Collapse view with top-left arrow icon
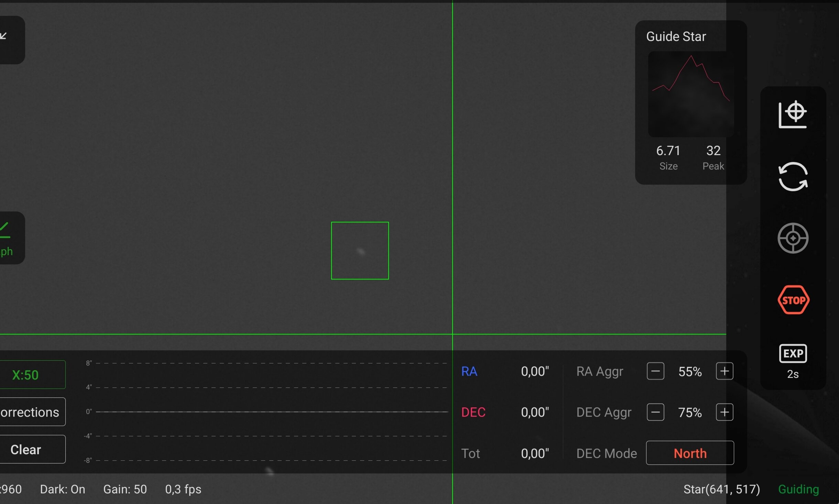This screenshot has width=839, height=504. click(x=5, y=36)
